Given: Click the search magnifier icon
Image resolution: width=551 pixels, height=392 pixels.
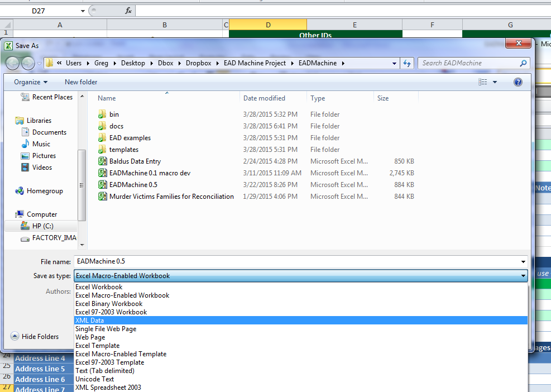Looking at the screenshot, I should tap(523, 63).
